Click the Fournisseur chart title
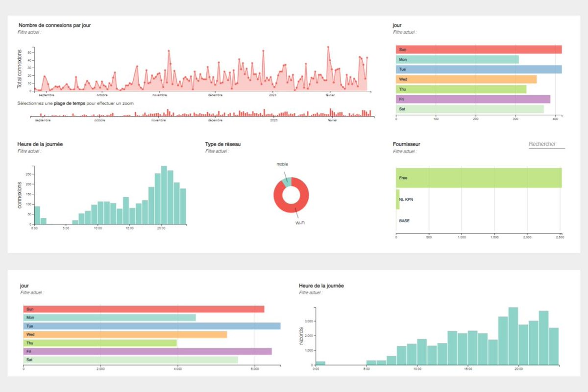 coord(406,144)
